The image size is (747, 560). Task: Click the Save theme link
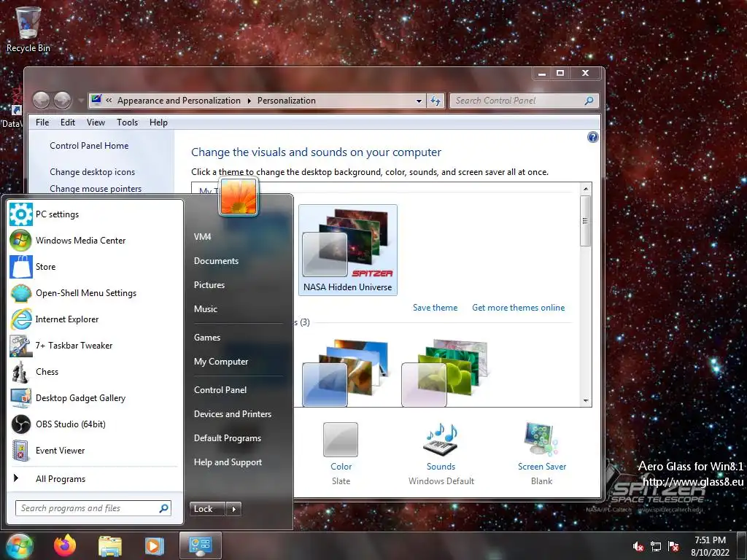click(435, 308)
